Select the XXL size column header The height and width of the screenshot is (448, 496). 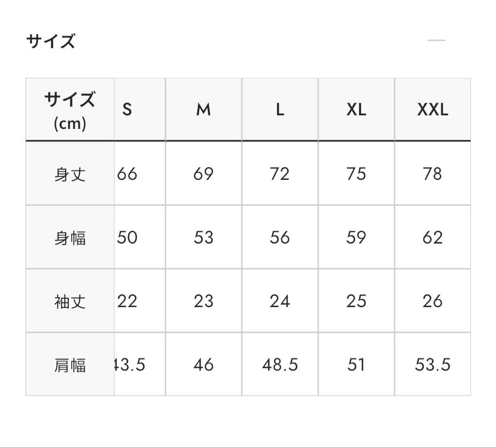(433, 109)
